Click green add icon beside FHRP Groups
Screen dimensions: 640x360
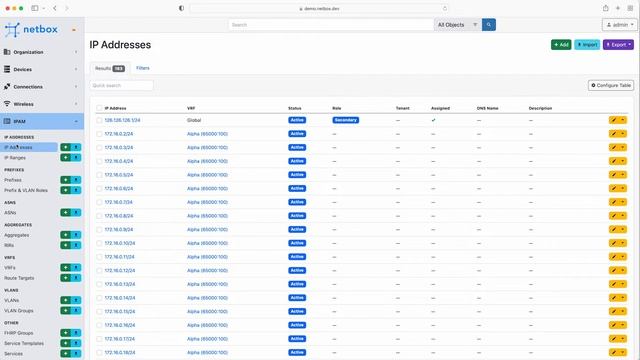pyautogui.click(x=65, y=333)
